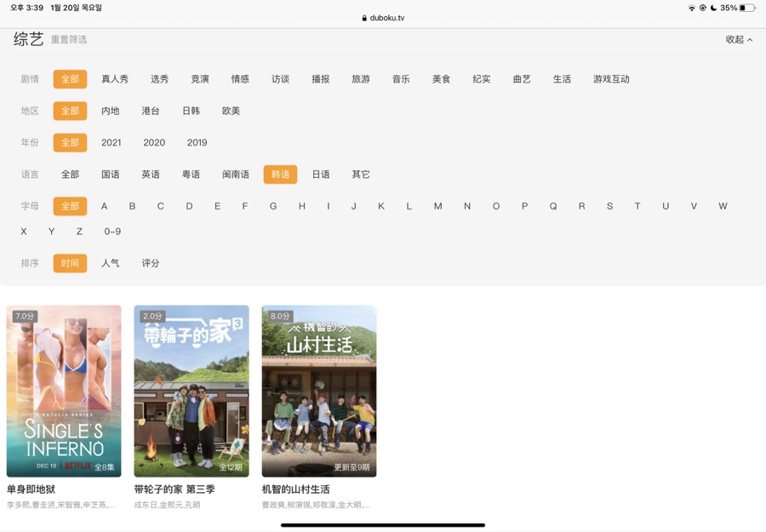Image resolution: width=766 pixels, height=532 pixels.
Task: Filter language by 英语
Action: pyautogui.click(x=151, y=174)
